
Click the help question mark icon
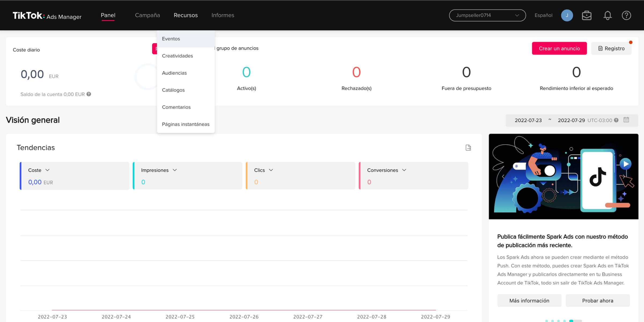pyautogui.click(x=626, y=15)
